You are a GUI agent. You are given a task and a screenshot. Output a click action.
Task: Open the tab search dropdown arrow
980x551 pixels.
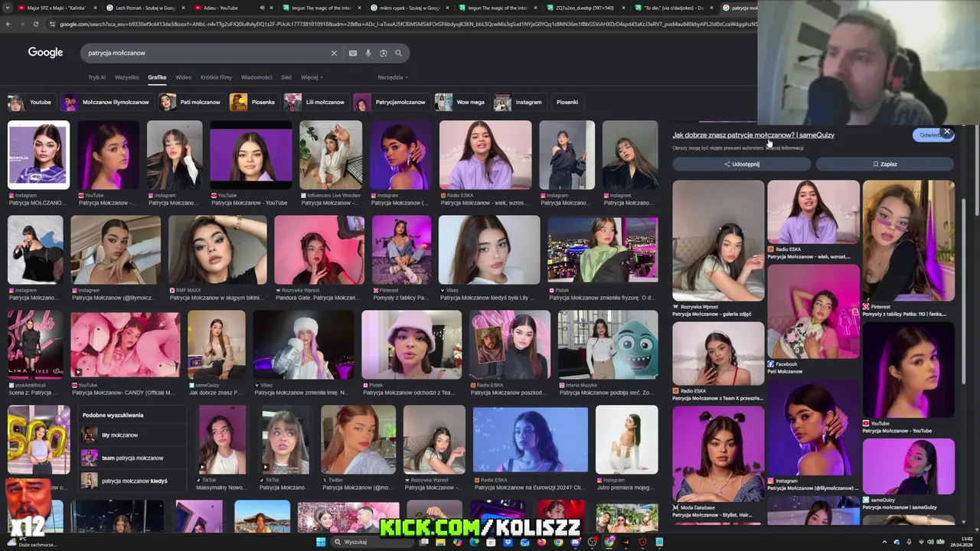click(x=8, y=8)
